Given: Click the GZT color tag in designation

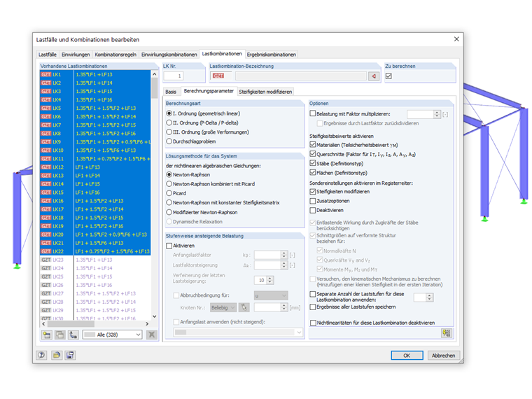Looking at the screenshot, I should [x=218, y=76].
